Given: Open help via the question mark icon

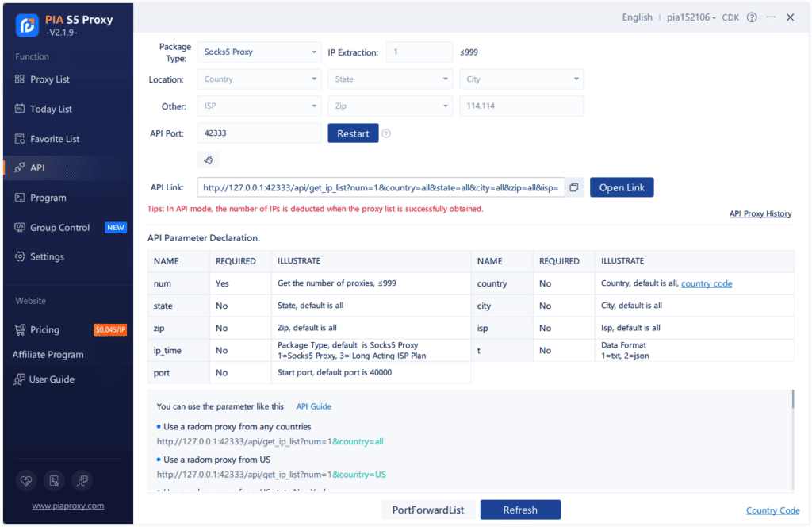Looking at the screenshot, I should click(751, 17).
